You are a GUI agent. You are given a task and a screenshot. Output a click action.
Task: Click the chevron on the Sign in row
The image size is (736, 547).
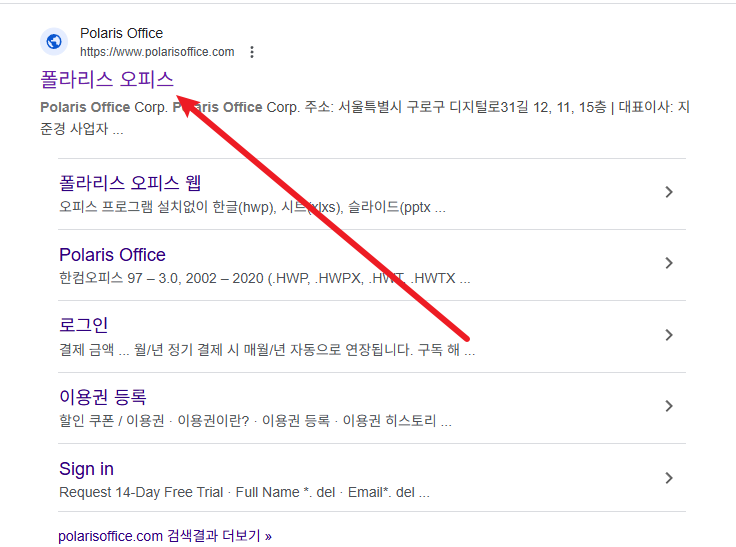669,478
